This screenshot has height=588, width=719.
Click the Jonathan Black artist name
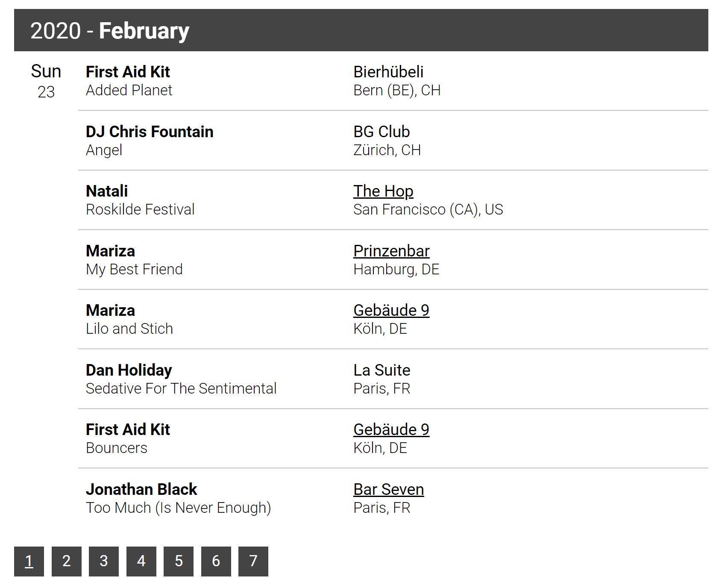point(141,489)
